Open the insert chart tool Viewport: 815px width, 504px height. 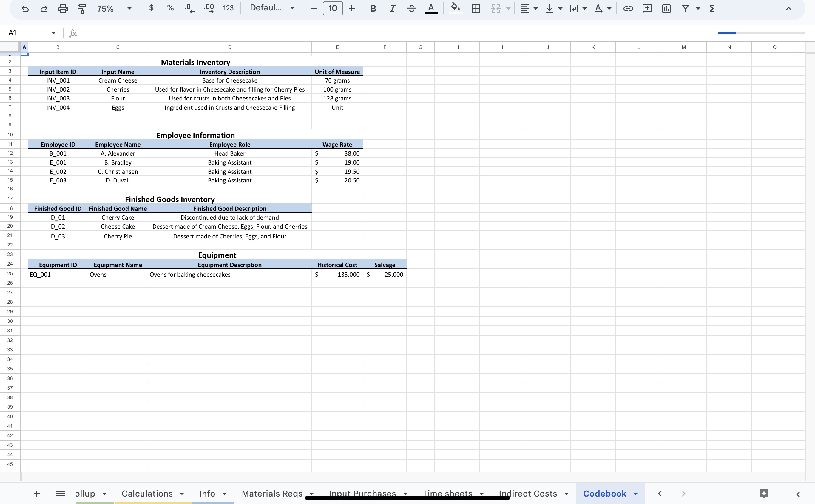(666, 8)
